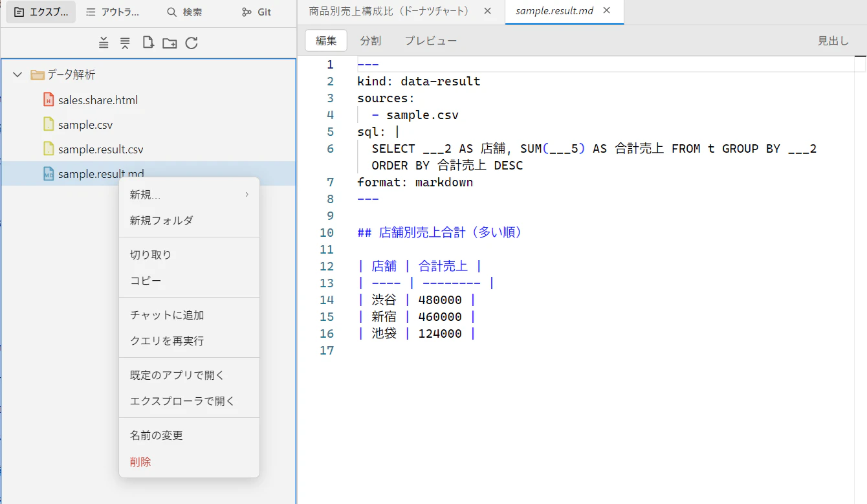Click line number 17 in the gutter
This screenshot has height=504, width=867.
pos(327,351)
